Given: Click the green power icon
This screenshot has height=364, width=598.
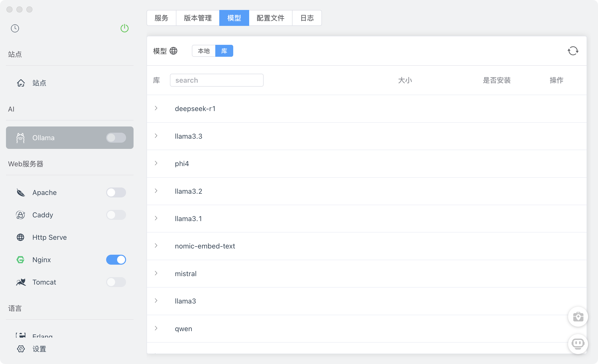Looking at the screenshot, I should (125, 28).
